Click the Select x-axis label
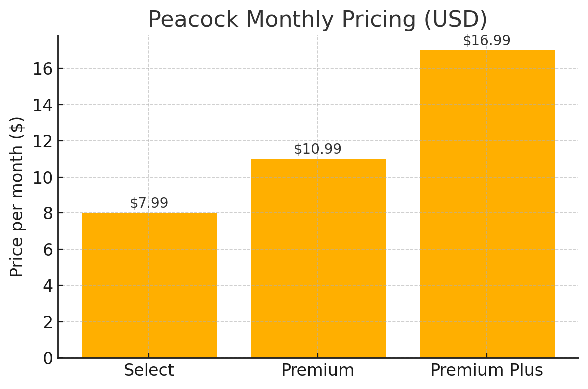This screenshot has height=389, width=588. pyautogui.click(x=149, y=370)
